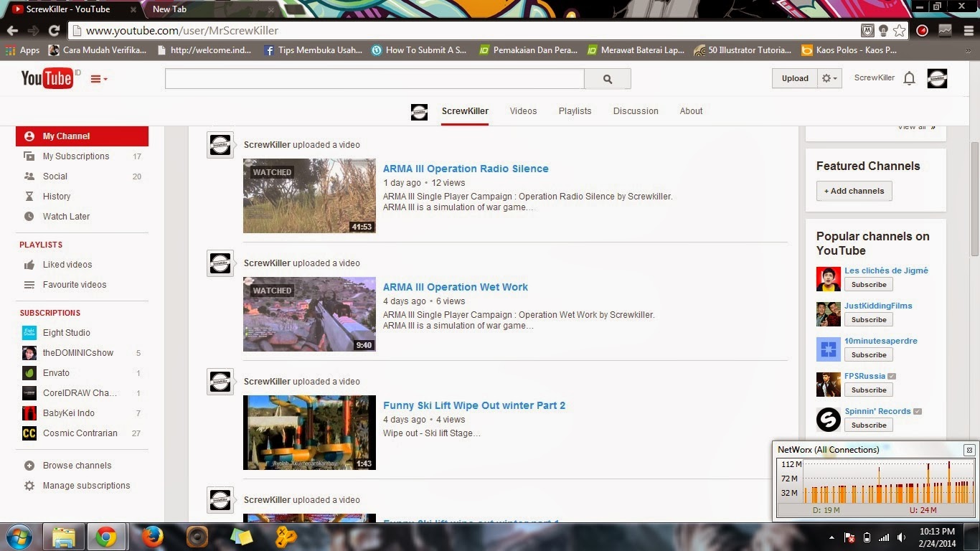
Task: Open My Channel in sidebar
Action: coord(82,136)
